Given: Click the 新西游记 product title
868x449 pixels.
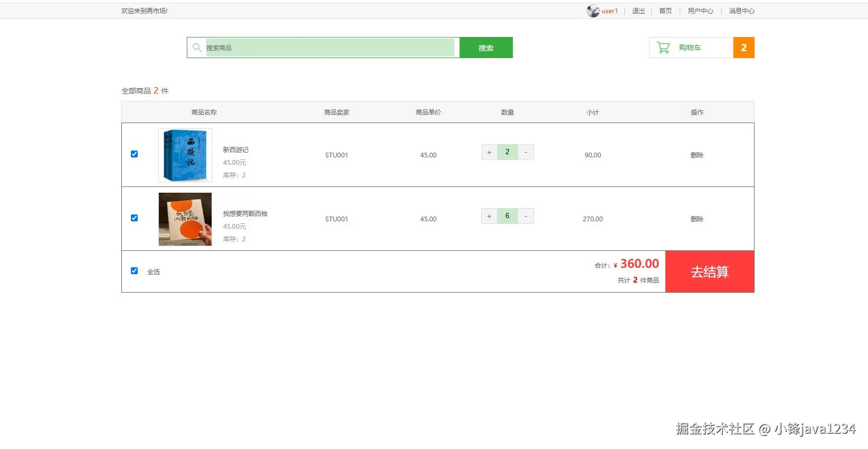Looking at the screenshot, I should pos(235,150).
